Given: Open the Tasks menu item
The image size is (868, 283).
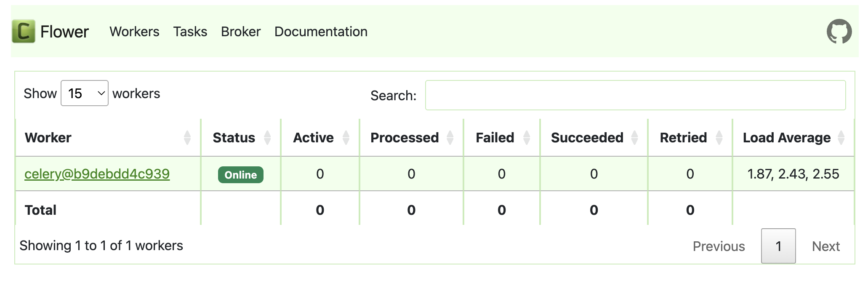Looking at the screenshot, I should [x=190, y=32].
